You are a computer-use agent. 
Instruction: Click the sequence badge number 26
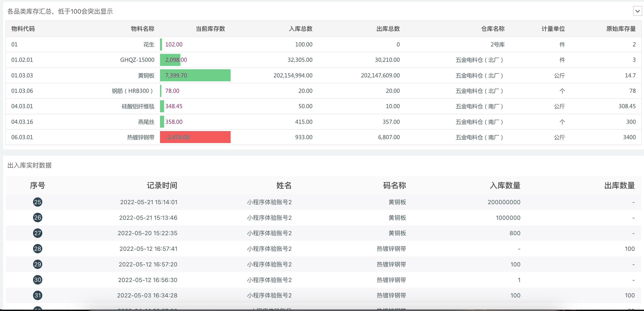point(38,218)
